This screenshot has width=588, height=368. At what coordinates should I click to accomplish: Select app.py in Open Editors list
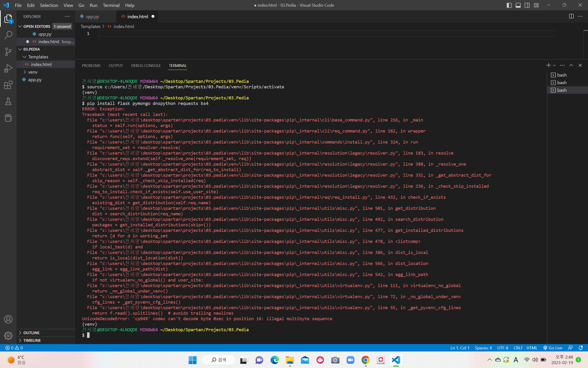[x=45, y=34]
